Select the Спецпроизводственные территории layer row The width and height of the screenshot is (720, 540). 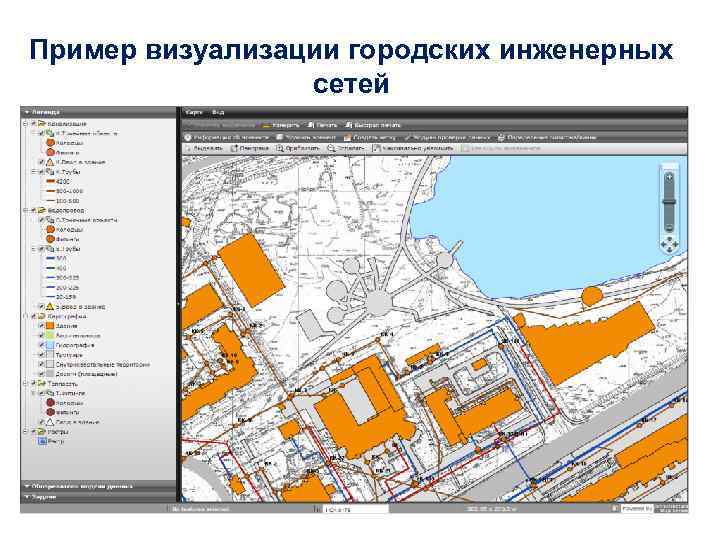coord(96,365)
